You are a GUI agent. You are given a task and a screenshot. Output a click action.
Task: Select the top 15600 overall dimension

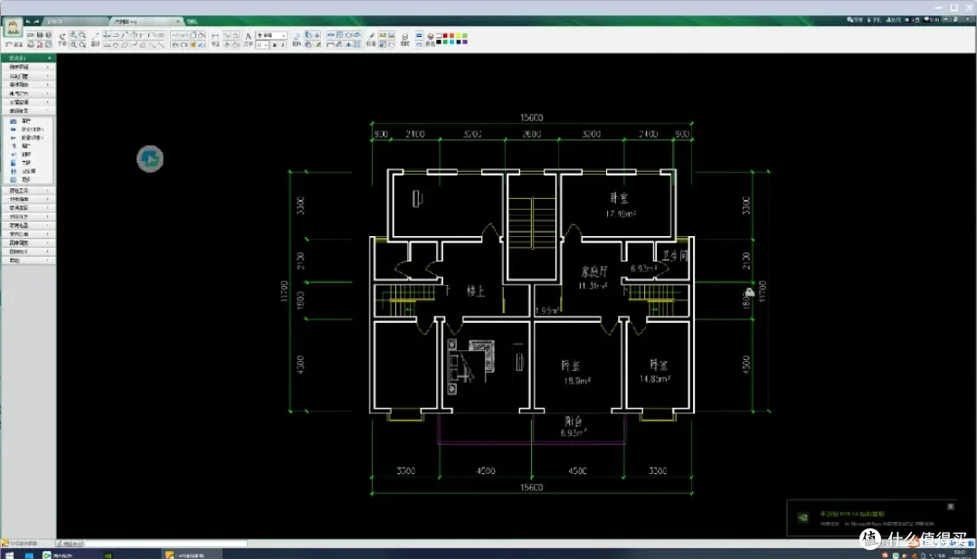coord(532,117)
